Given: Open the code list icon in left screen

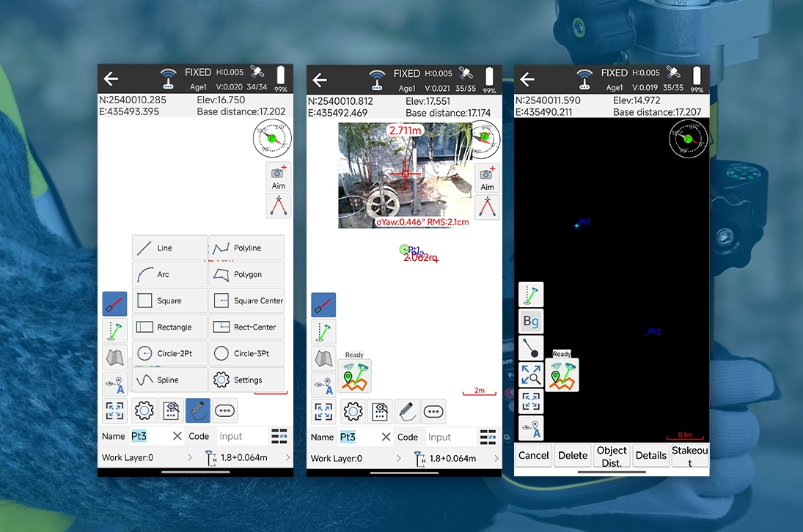Looking at the screenshot, I should click(x=279, y=436).
